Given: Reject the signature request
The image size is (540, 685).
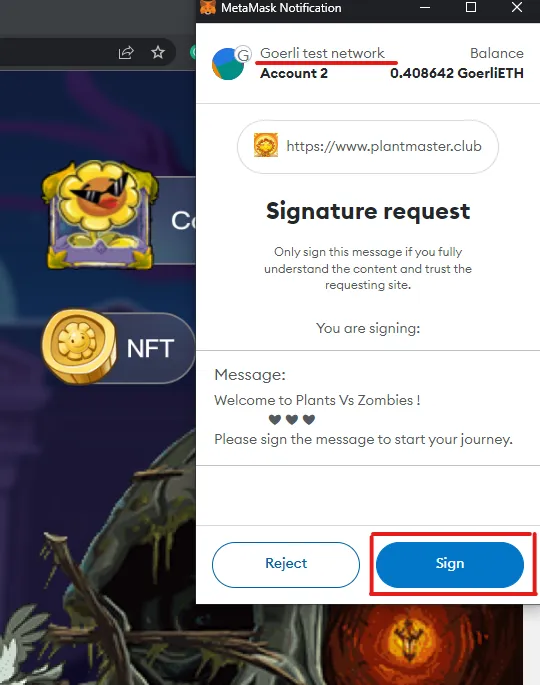Looking at the screenshot, I should [286, 564].
